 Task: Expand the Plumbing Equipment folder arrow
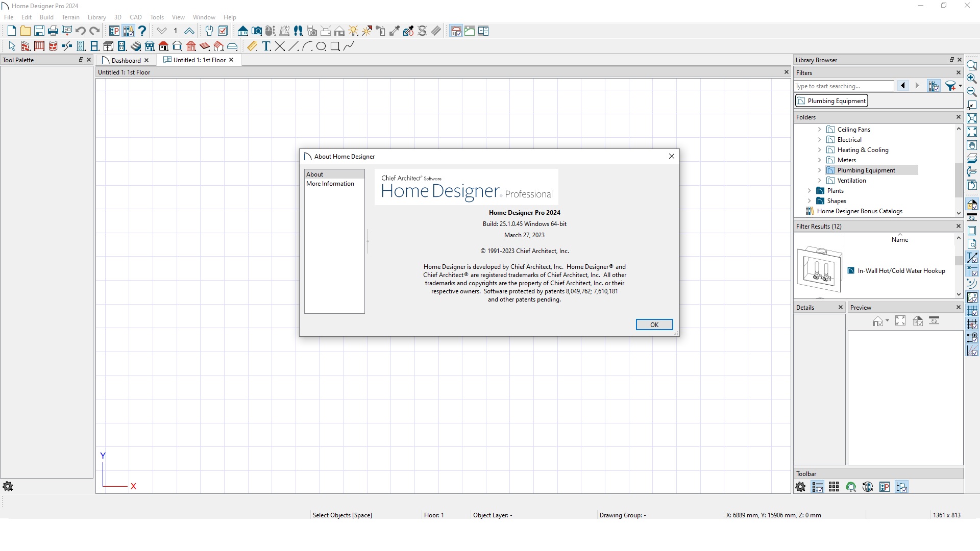[819, 170]
